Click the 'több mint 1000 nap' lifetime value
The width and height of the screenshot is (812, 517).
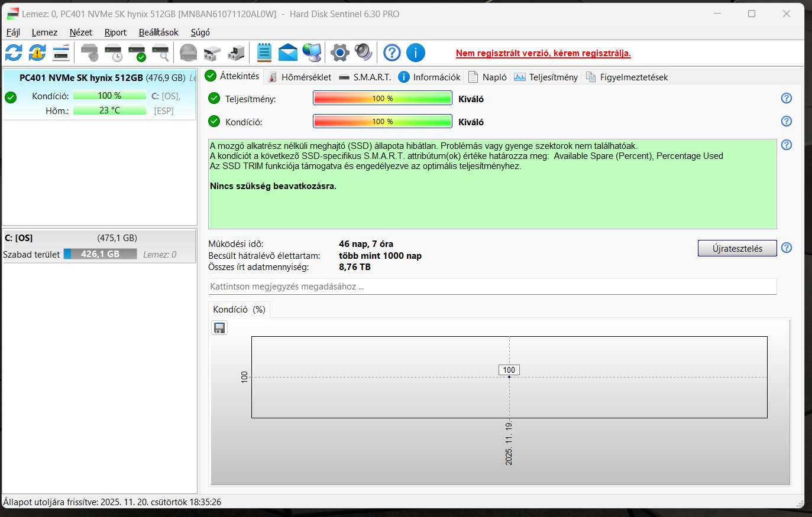[380, 256]
